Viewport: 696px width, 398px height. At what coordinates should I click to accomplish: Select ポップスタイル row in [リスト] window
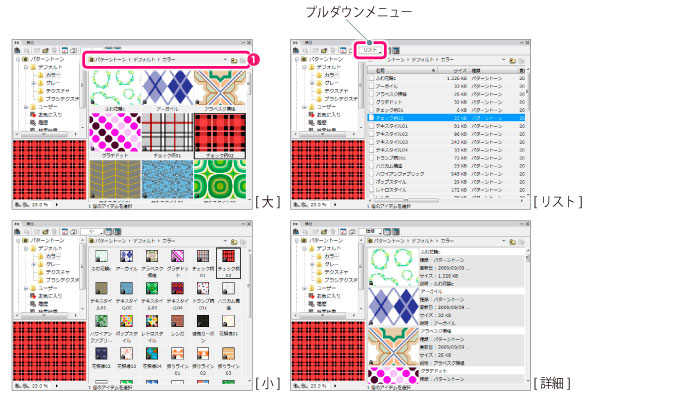click(x=446, y=182)
